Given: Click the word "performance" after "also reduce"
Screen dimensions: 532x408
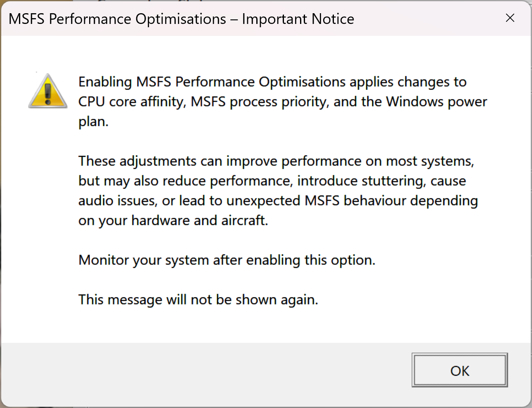Looking at the screenshot, I should [x=251, y=181].
